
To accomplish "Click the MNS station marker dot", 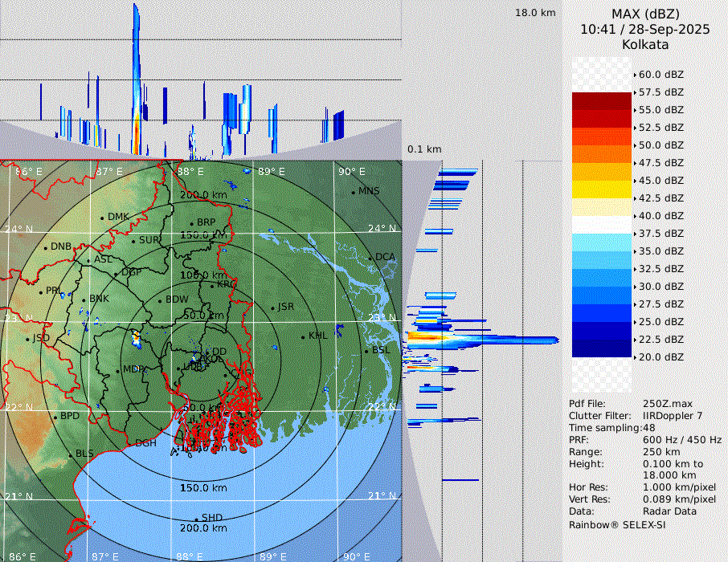I will pos(353,192).
